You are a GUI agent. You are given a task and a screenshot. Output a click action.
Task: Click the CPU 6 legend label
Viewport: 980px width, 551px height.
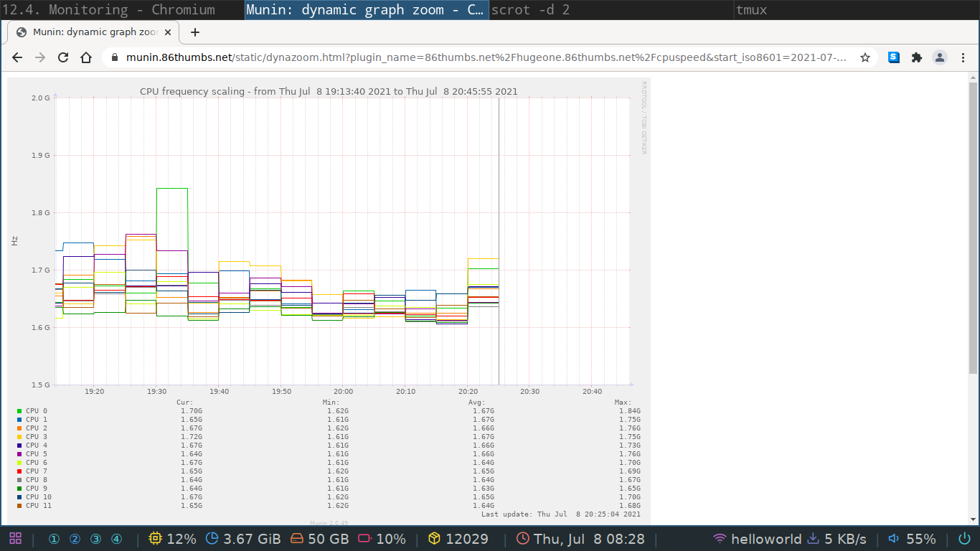tap(37, 463)
